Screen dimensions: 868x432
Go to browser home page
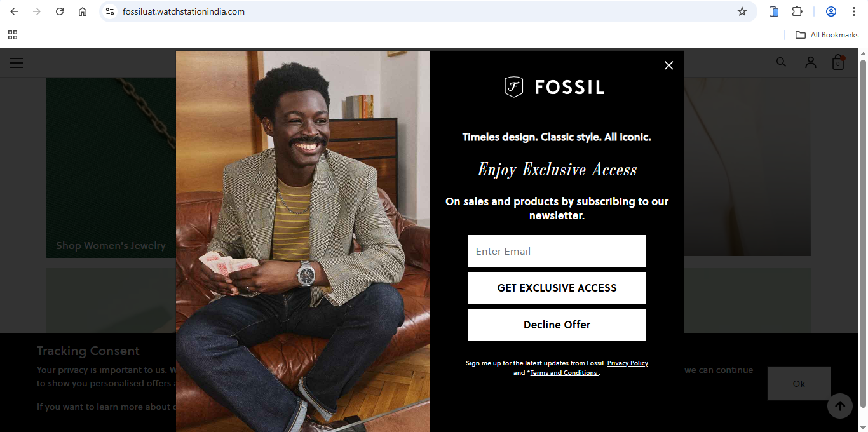(x=83, y=11)
